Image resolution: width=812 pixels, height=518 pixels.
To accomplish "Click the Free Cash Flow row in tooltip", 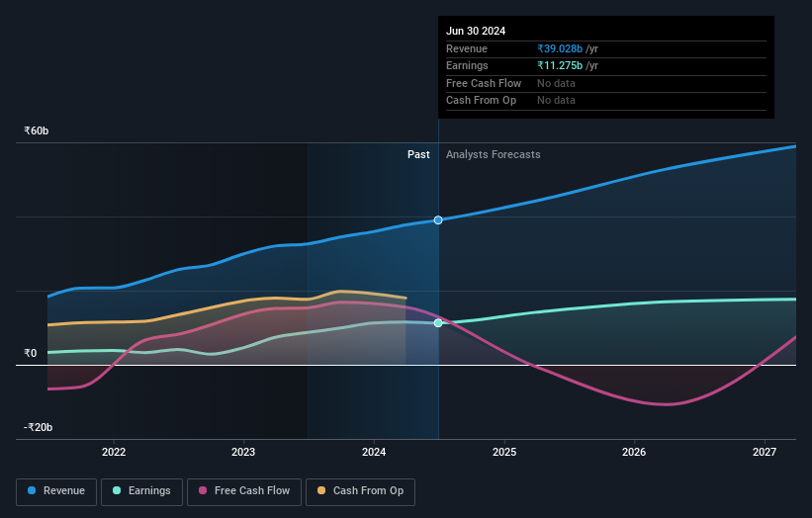I will (606, 83).
